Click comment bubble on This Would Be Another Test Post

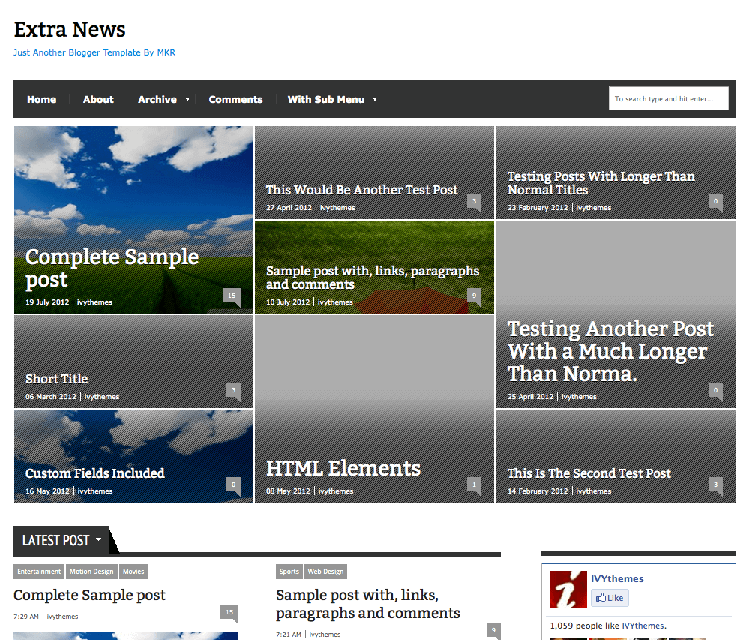point(474,203)
